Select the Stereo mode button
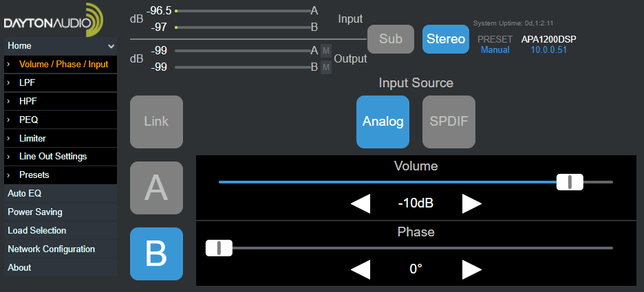This screenshot has width=644, height=292. pos(446,39)
